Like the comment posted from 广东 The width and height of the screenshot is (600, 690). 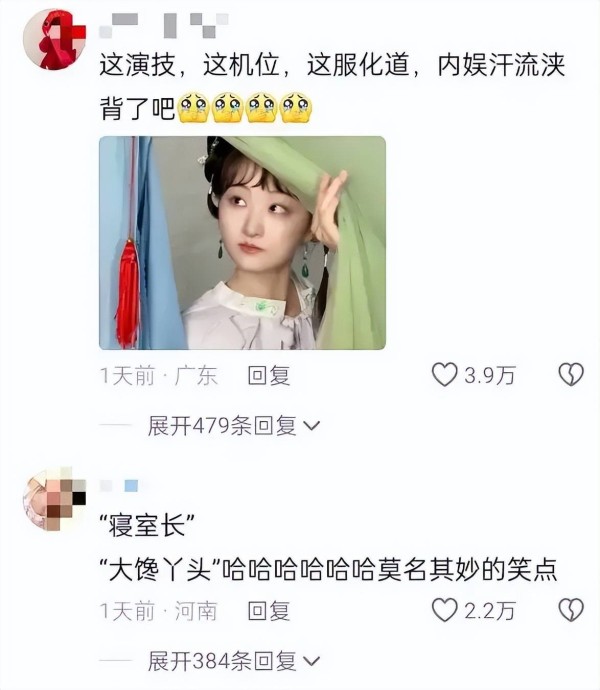[x=444, y=375]
